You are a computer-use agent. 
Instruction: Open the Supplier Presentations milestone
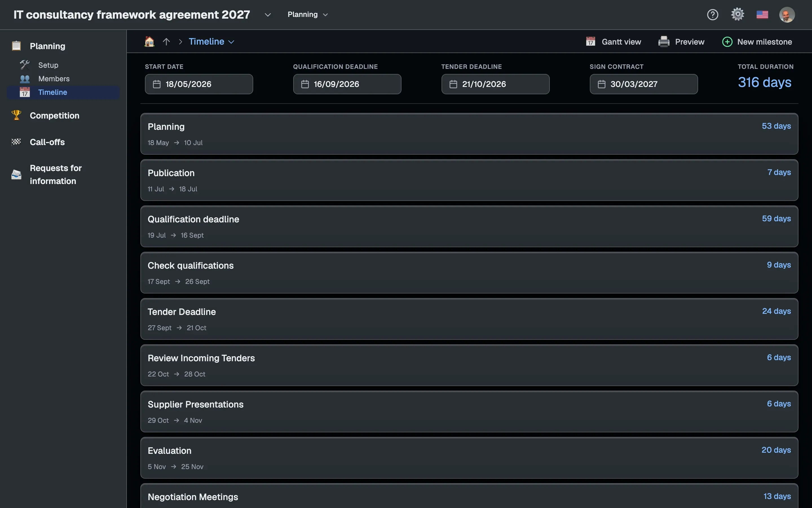(x=469, y=411)
